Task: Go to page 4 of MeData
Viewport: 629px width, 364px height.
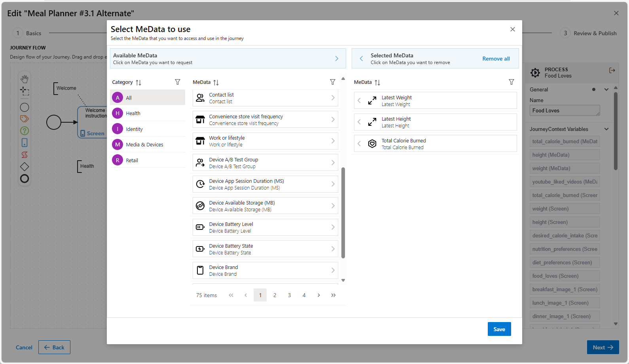Action: click(304, 295)
